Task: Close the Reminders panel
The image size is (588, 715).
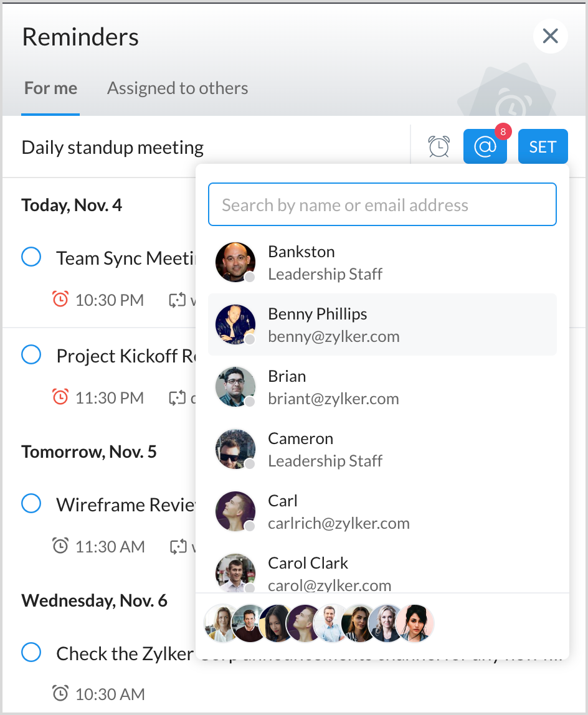Action: 550,37
